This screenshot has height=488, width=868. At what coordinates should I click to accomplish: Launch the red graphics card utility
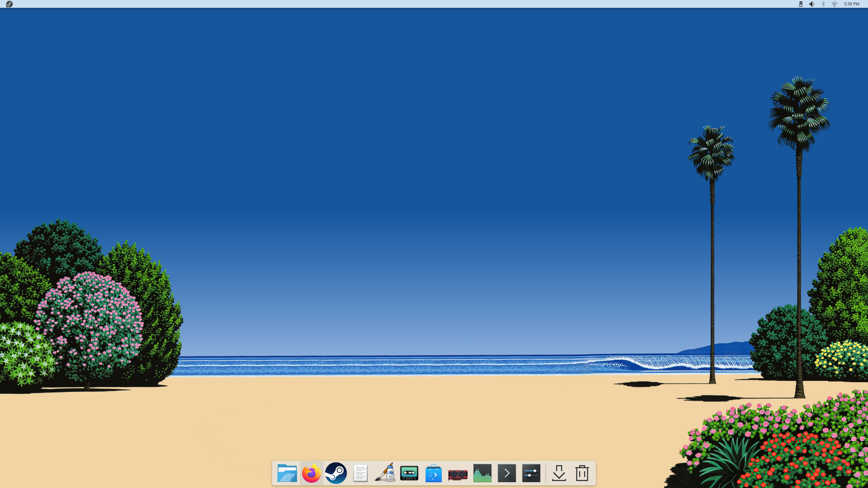coord(458,474)
